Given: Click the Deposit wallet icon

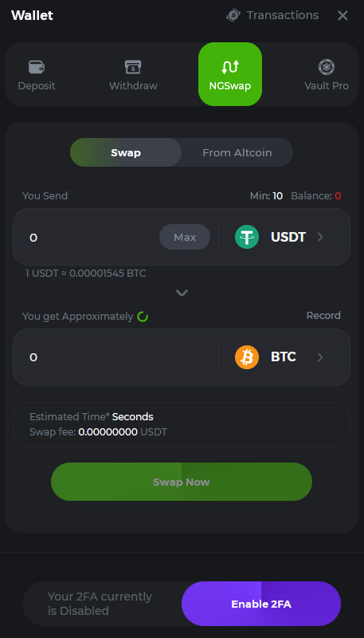Looking at the screenshot, I should pyautogui.click(x=37, y=67).
